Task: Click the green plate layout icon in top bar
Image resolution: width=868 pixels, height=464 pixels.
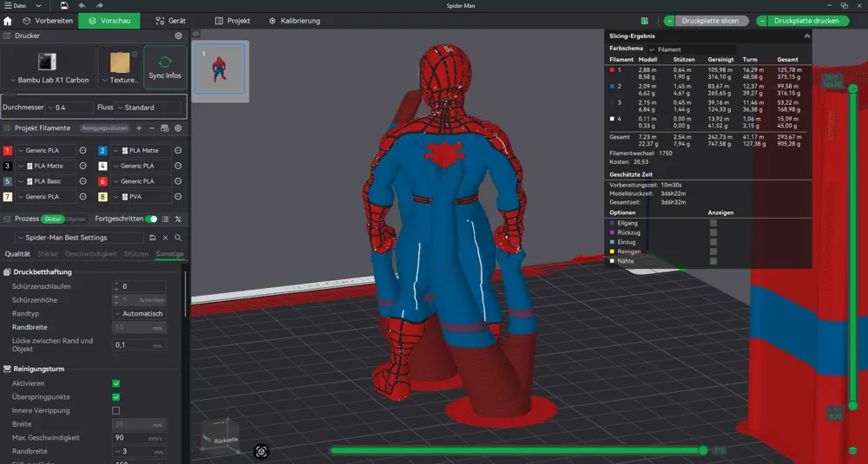Action: (645, 21)
